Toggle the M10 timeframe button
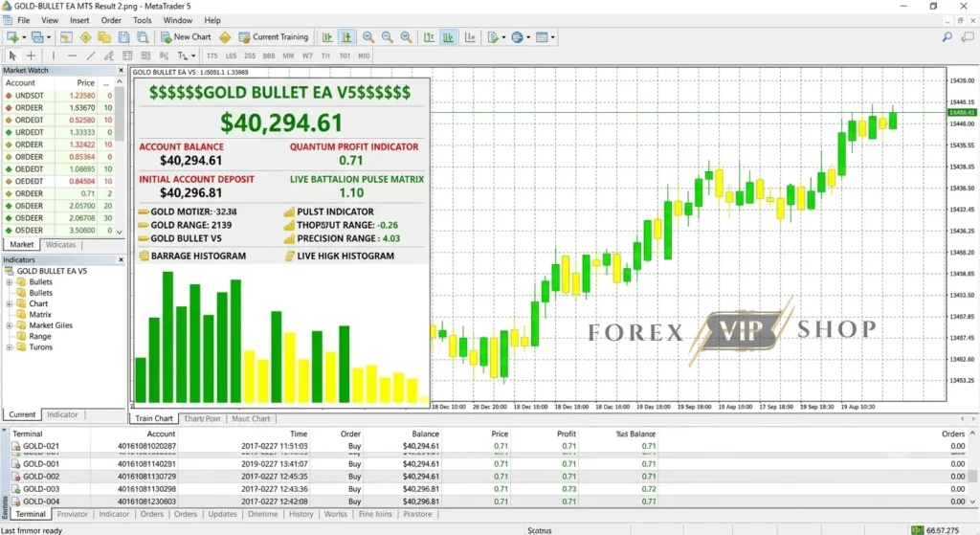This screenshot has height=535, width=980. 363,56
